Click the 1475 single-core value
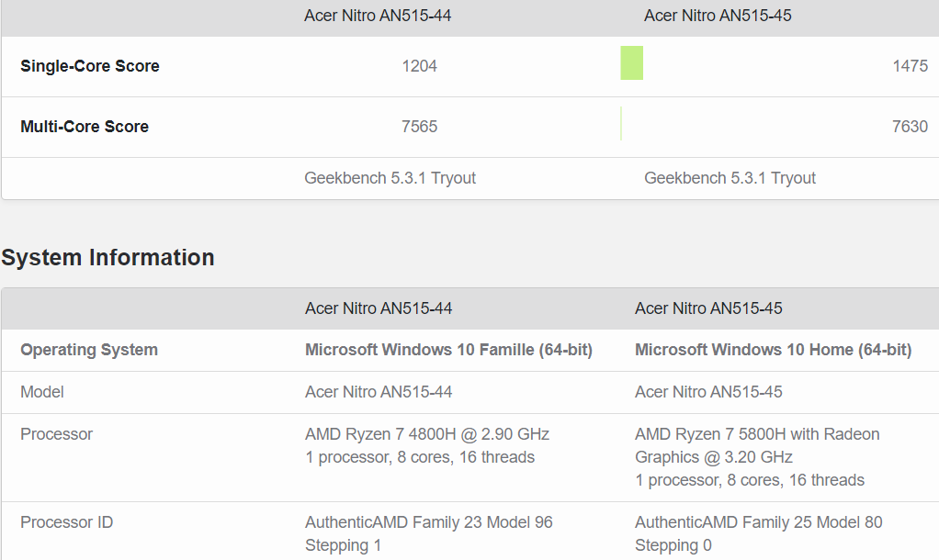Image resolution: width=939 pixels, height=560 pixels. click(911, 66)
